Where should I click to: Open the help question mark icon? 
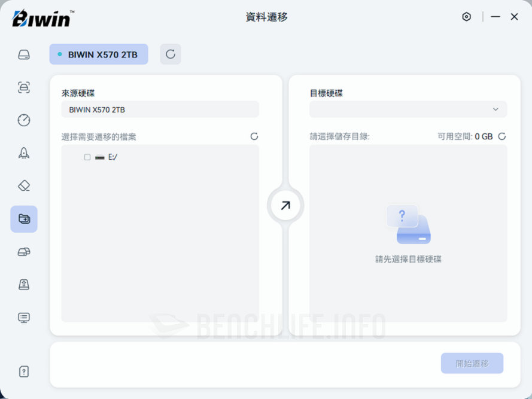(x=24, y=371)
